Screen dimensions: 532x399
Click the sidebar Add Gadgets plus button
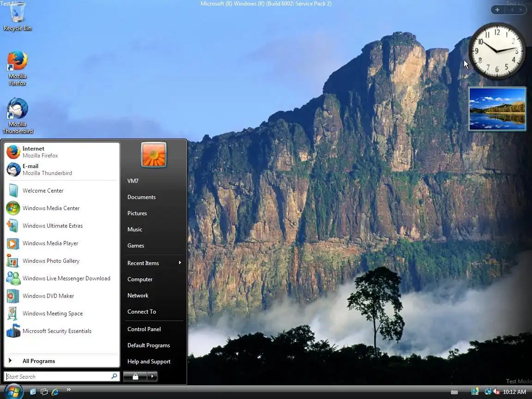pos(497,10)
